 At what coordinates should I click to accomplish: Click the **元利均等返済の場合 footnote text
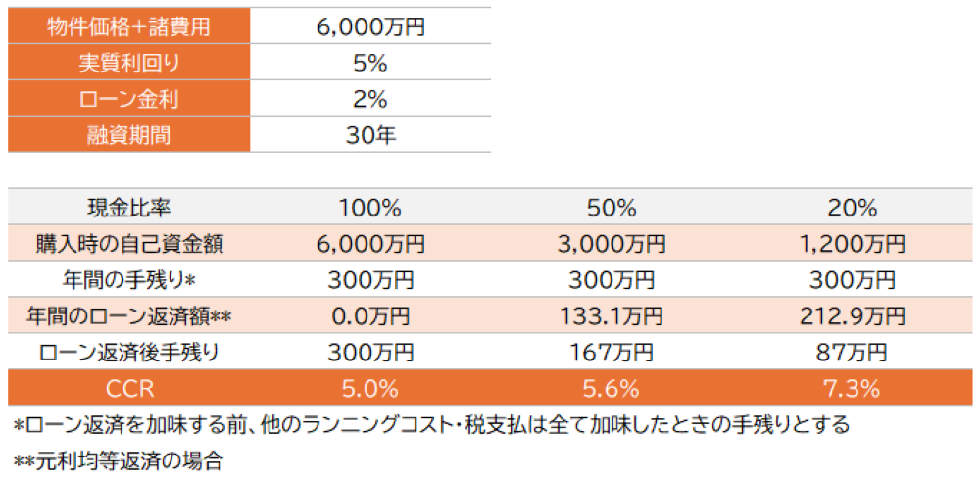[118, 460]
